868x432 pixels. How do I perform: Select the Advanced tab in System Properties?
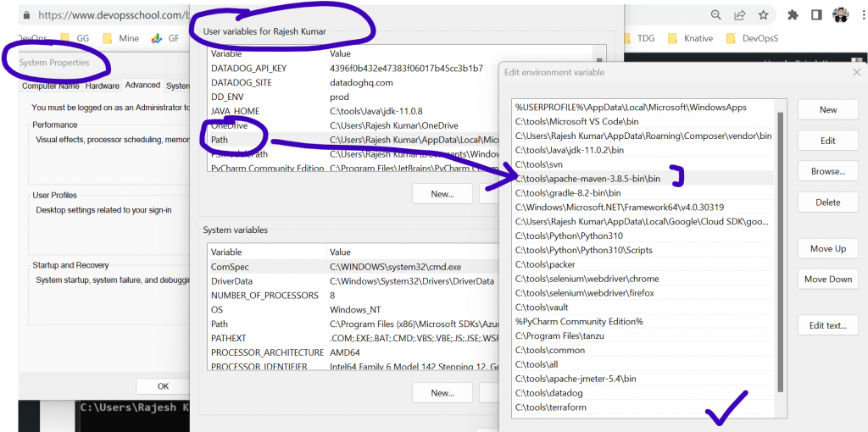tap(142, 85)
